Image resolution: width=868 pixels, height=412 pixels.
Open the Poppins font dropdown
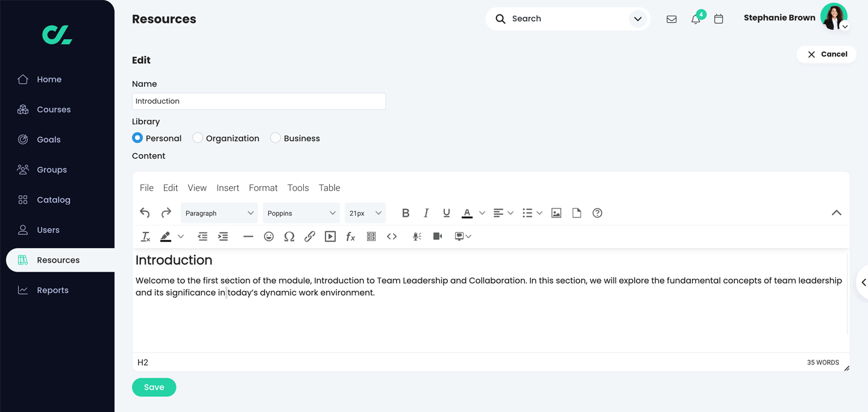(x=301, y=213)
